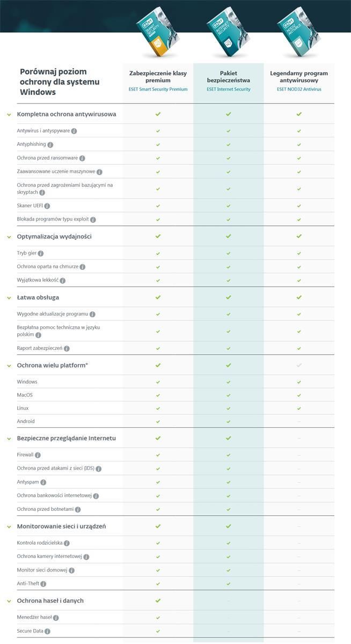Viewport: 351px width, 644px height.
Task: Select Legendarny program antywirusowy column header
Action: coord(299,77)
